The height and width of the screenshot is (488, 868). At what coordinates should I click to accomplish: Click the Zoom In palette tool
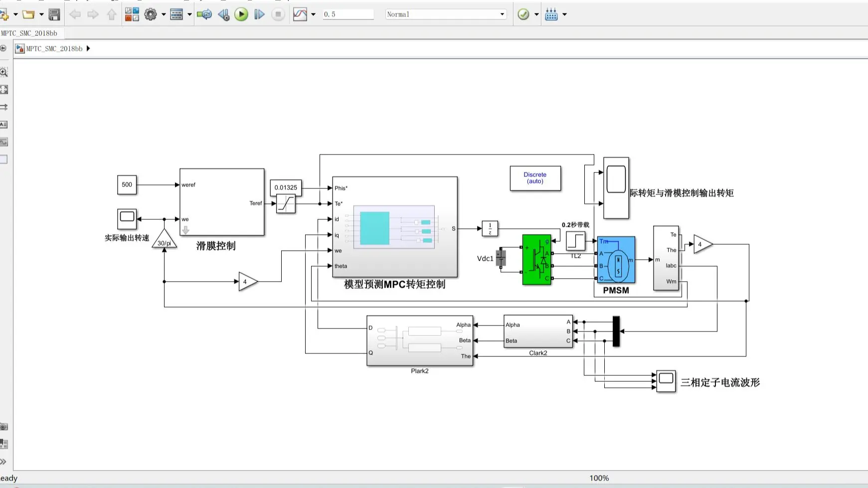3,72
